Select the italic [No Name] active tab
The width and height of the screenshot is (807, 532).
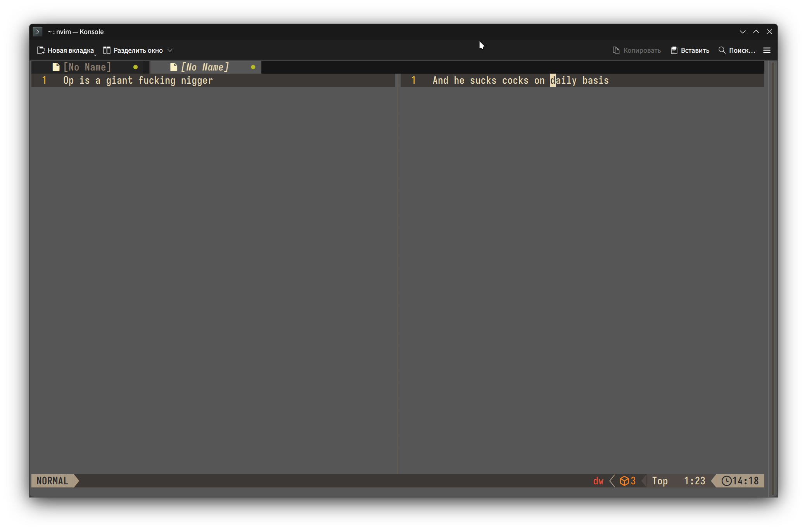click(205, 67)
